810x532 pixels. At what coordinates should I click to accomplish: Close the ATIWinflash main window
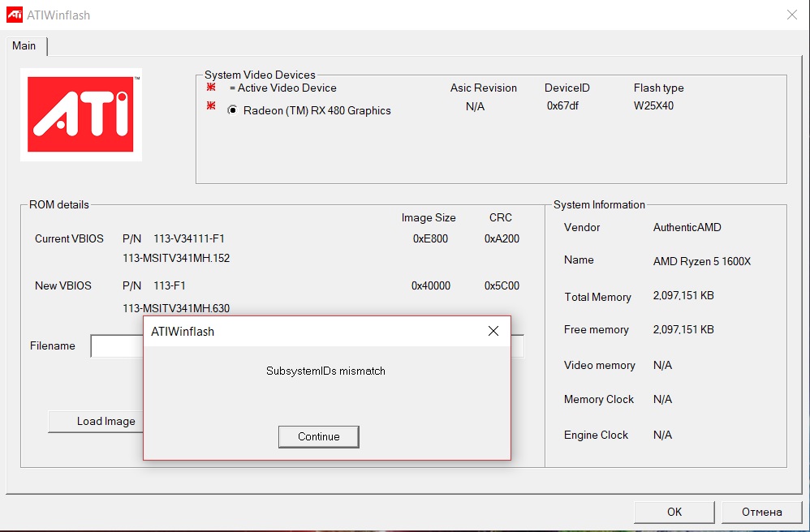[x=792, y=15]
